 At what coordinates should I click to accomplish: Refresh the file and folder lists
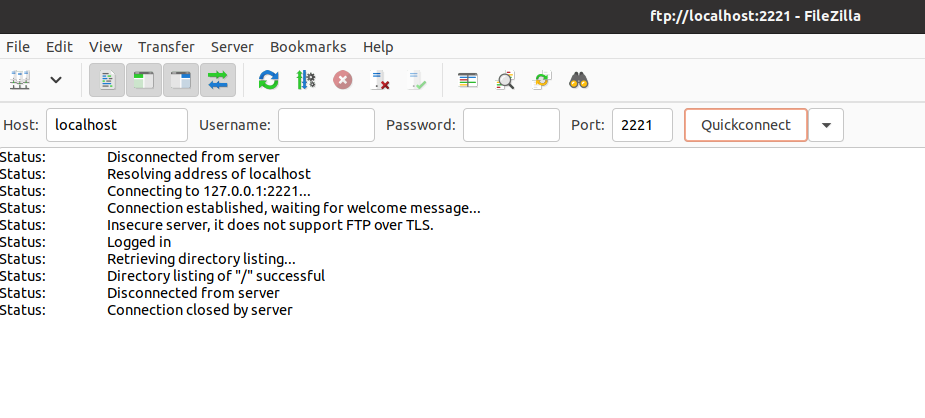tap(268, 80)
